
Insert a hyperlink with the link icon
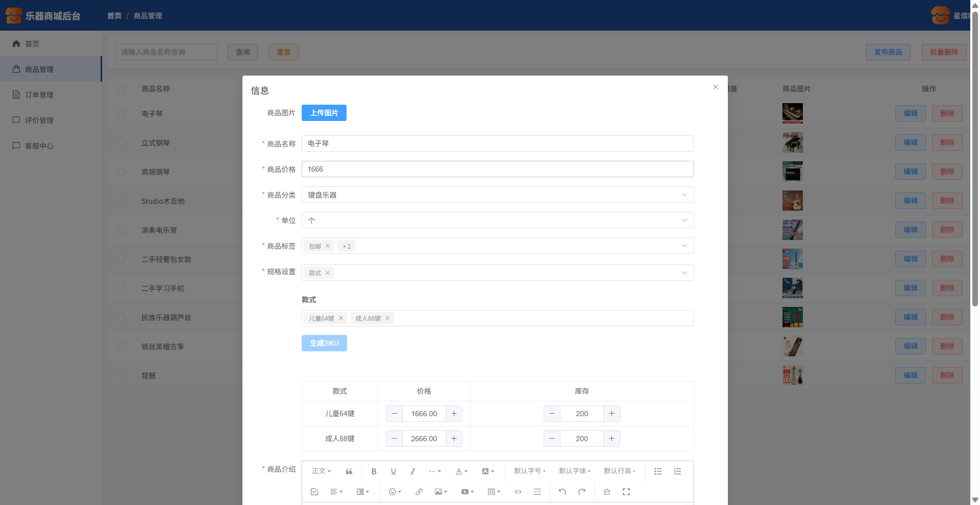click(419, 492)
